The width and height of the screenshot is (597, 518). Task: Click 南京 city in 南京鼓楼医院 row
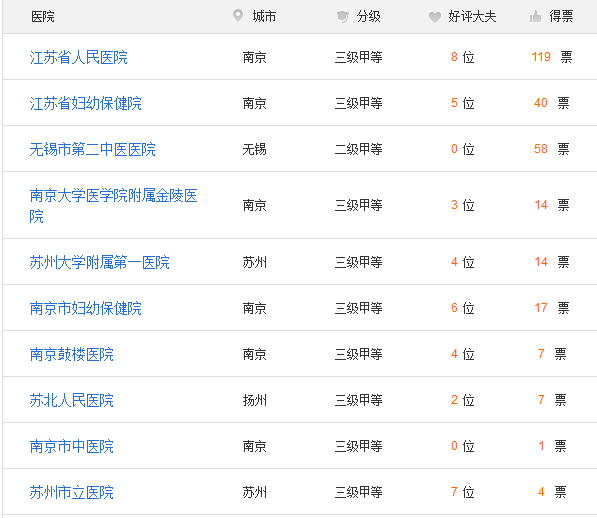[x=255, y=354]
